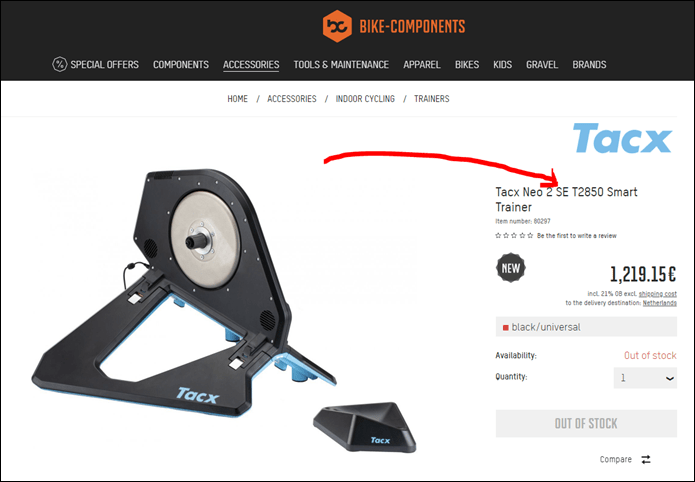Viewport: 695px width, 482px height.
Task: Open the Components menu
Action: click(x=181, y=65)
